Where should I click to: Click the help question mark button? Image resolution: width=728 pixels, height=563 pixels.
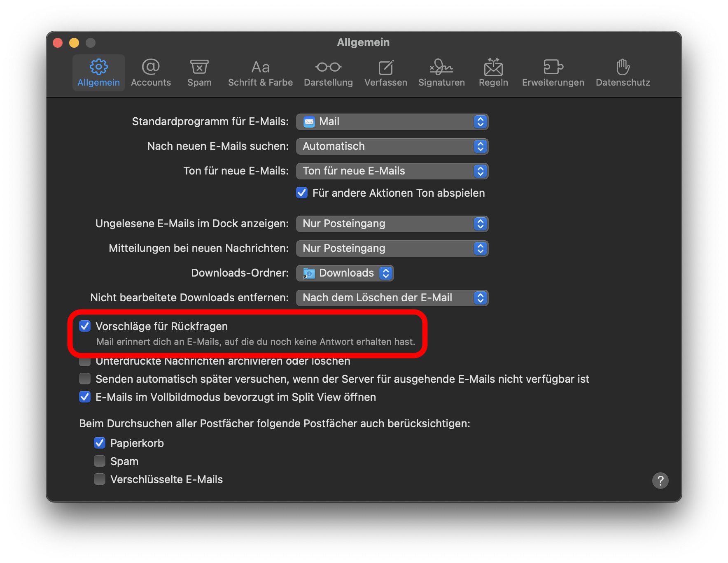click(660, 480)
